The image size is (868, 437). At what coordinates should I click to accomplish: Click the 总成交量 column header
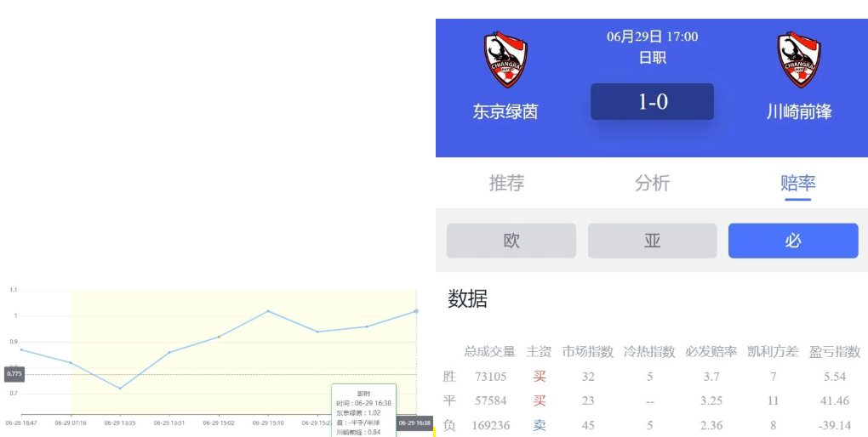pyautogui.click(x=489, y=351)
